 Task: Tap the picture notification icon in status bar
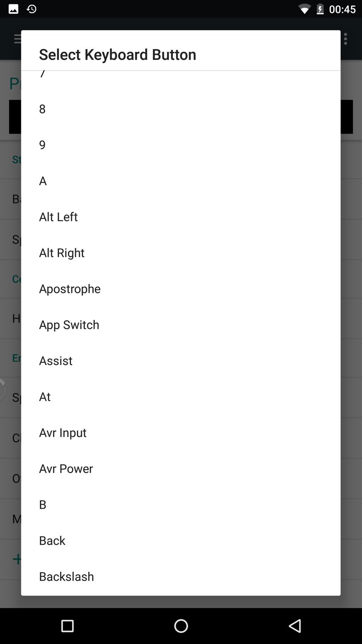click(13, 9)
